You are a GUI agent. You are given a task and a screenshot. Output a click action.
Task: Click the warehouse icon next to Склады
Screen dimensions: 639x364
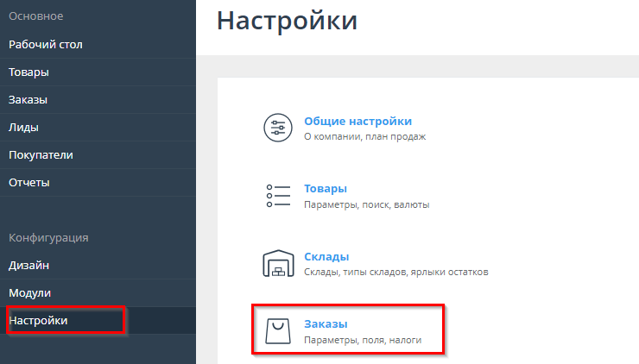click(x=278, y=264)
